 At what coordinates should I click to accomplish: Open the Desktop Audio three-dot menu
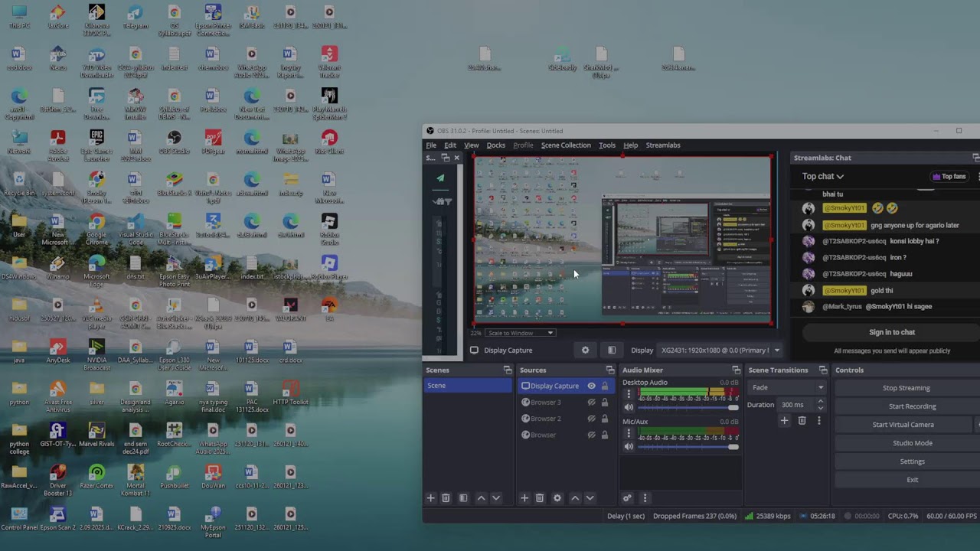629,395
